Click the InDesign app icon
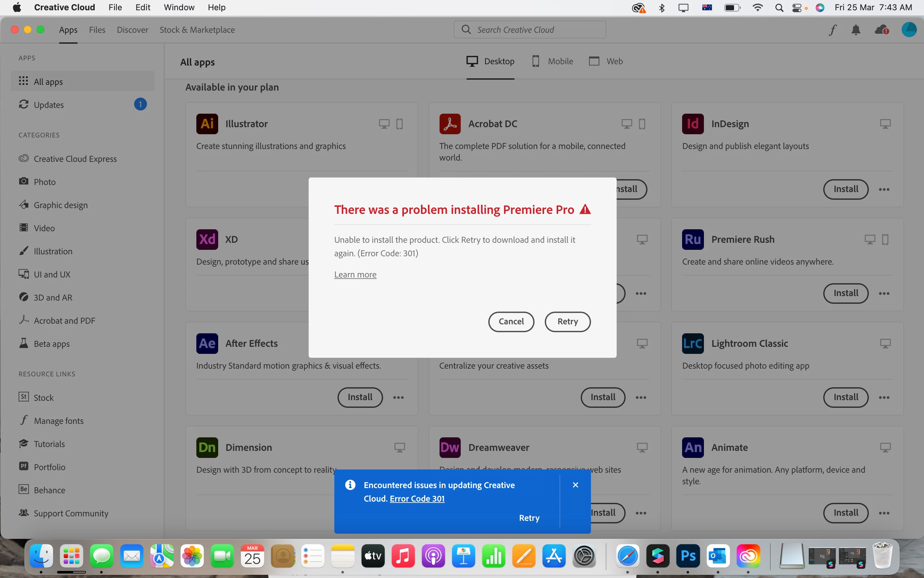The image size is (924, 578). 693,124
